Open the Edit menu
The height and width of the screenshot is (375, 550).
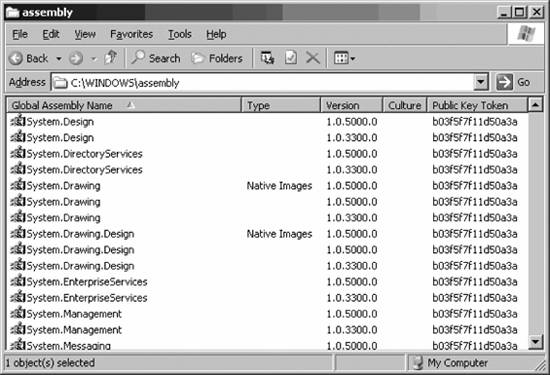[x=51, y=34]
